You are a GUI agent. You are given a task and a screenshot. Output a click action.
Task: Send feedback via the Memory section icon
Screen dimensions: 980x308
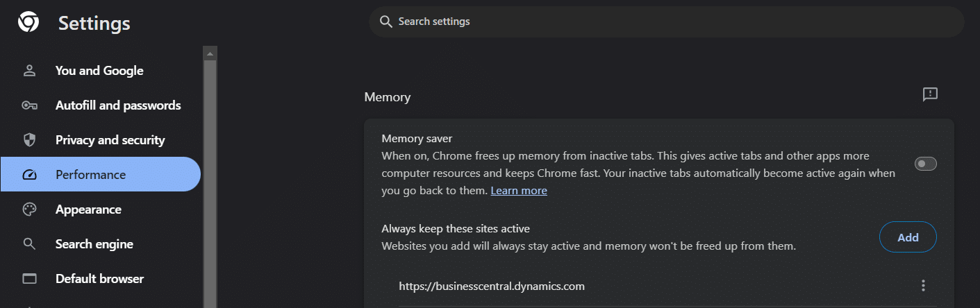point(930,95)
